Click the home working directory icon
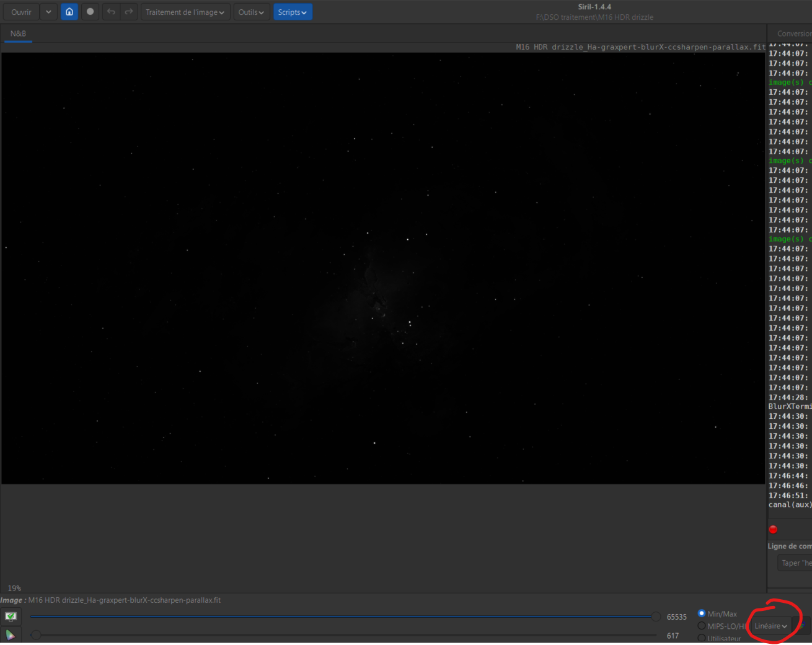812x645 pixels. [69, 12]
